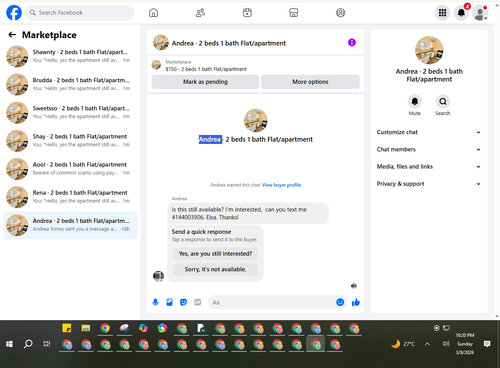Open the Groups tab icon

pyautogui.click(x=340, y=13)
